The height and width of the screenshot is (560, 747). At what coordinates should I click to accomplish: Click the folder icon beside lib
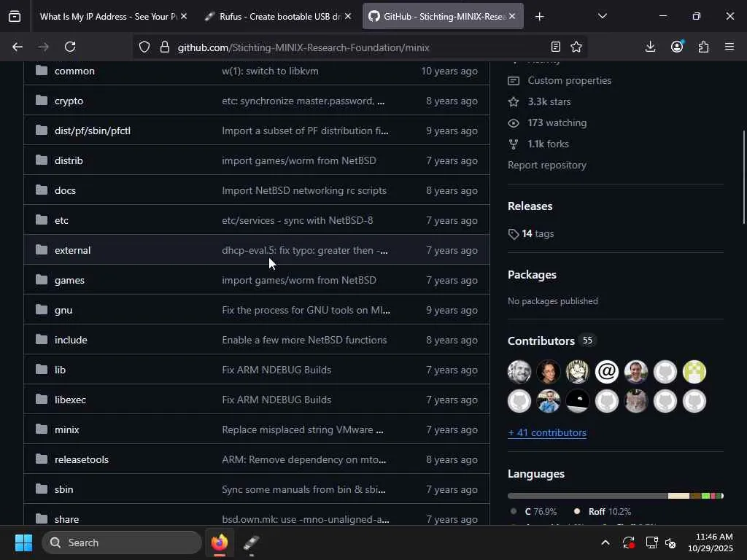[42, 369]
